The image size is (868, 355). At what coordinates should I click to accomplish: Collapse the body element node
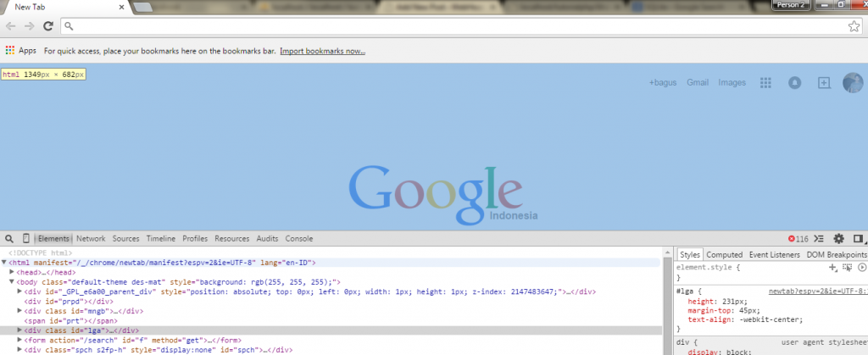coord(12,281)
